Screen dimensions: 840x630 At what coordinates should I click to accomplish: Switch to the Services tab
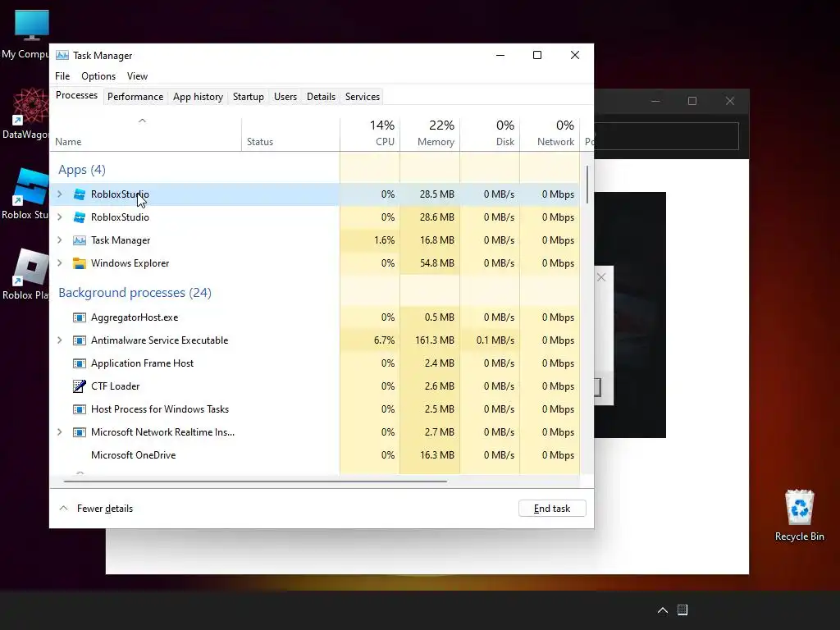click(362, 97)
